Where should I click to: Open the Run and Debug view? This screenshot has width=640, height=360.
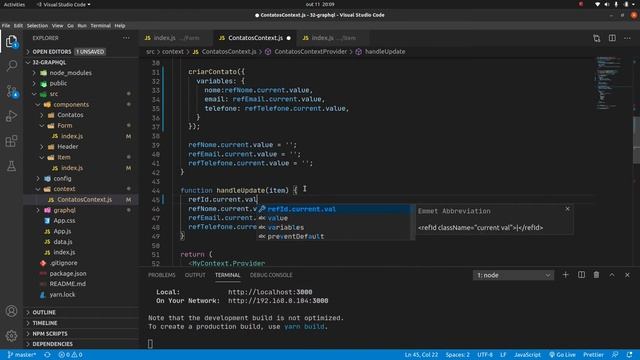click(x=11, y=116)
